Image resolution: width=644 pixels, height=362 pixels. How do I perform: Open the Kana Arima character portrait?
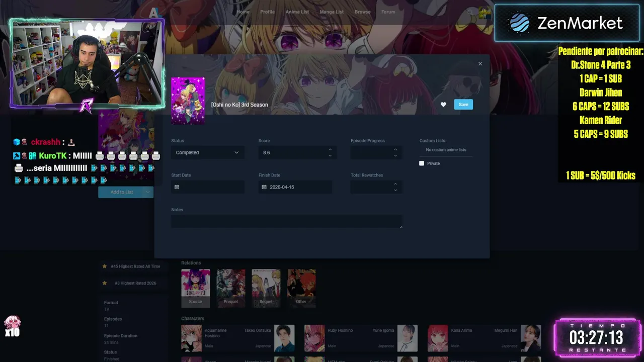click(x=438, y=338)
